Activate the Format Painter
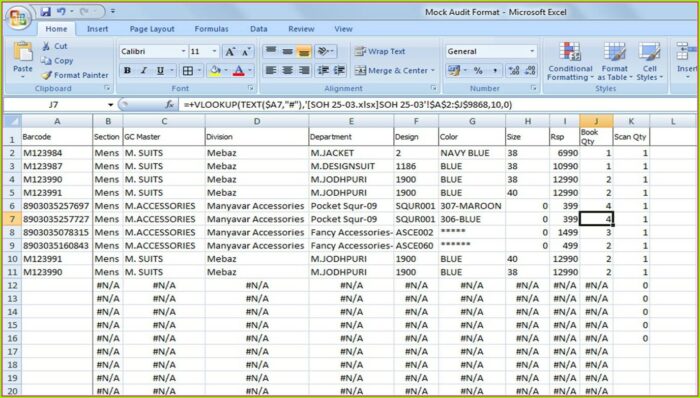This screenshot has height=398, width=700. coord(75,75)
